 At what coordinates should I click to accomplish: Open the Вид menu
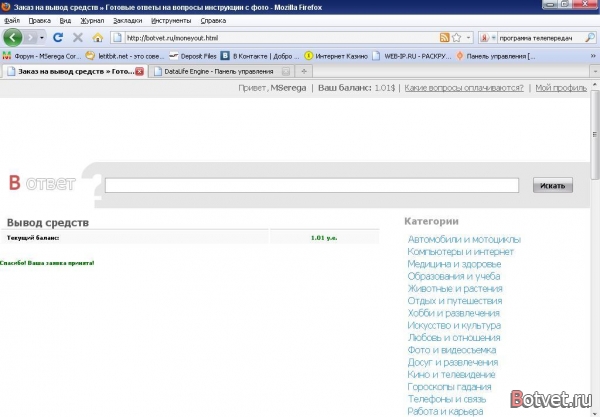(65, 21)
